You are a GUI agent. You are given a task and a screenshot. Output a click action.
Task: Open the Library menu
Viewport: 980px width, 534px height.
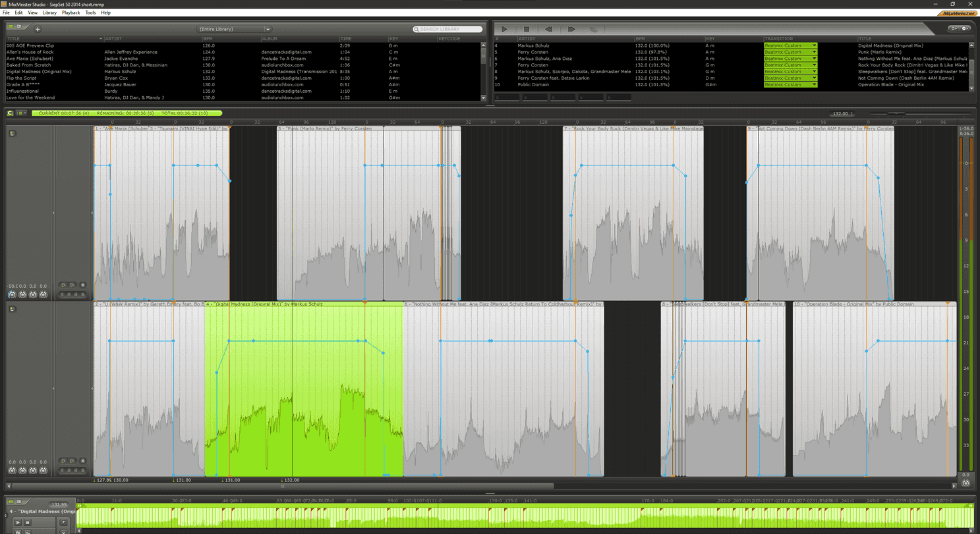coord(49,13)
